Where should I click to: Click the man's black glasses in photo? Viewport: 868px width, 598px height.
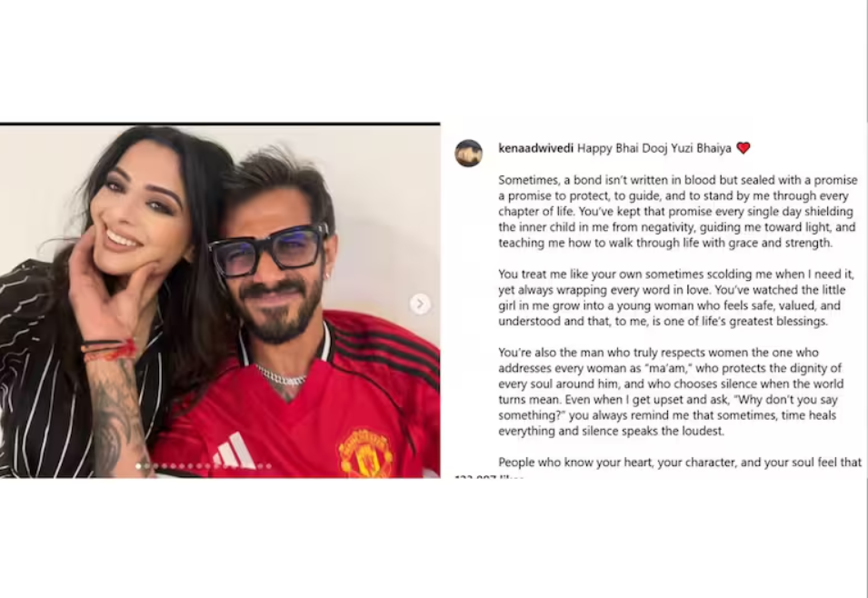pos(269,251)
